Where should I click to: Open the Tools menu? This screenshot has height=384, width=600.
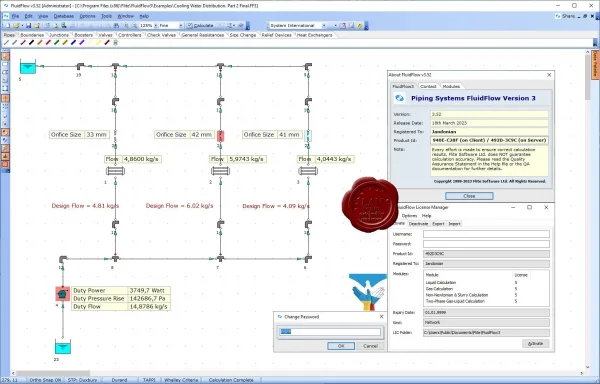tap(106, 16)
